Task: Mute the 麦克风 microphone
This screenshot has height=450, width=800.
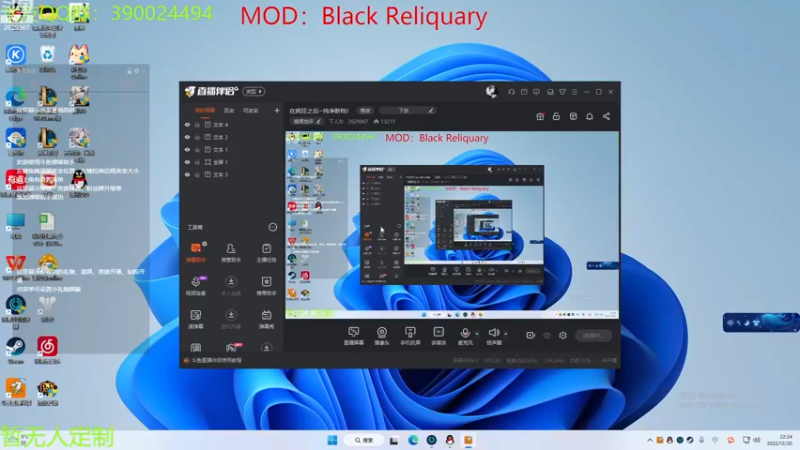Action: [465, 336]
